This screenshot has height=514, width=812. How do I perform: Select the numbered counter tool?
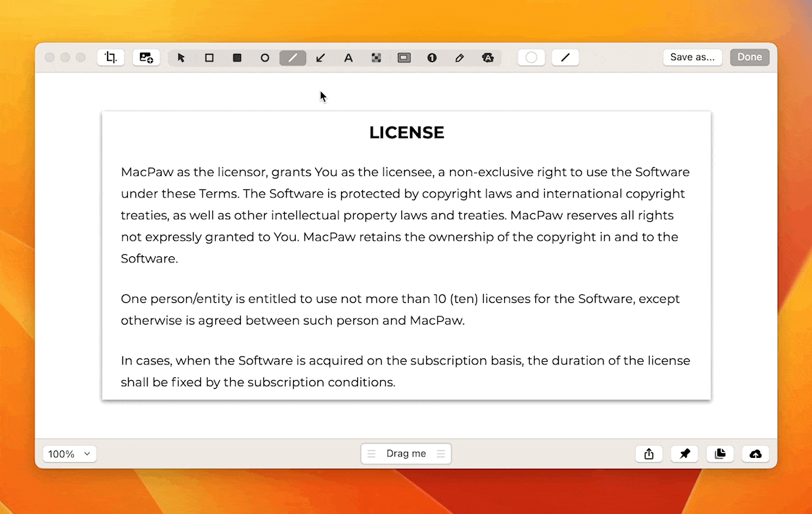[x=432, y=58]
